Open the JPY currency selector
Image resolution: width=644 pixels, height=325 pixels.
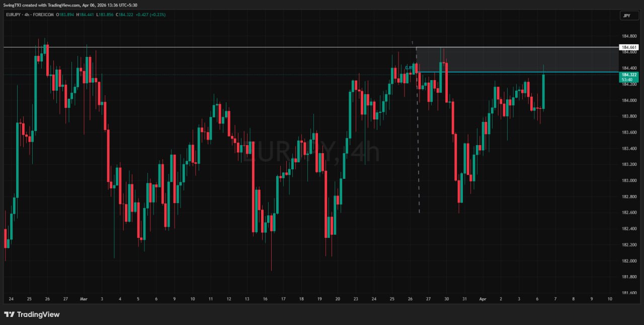(629, 16)
